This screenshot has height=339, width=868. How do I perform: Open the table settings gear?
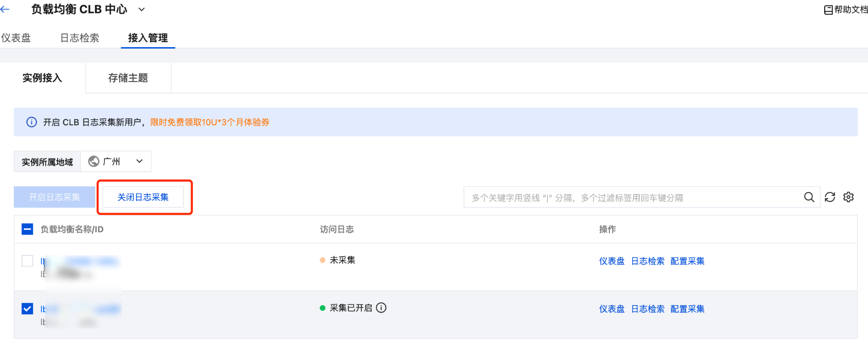[848, 197]
